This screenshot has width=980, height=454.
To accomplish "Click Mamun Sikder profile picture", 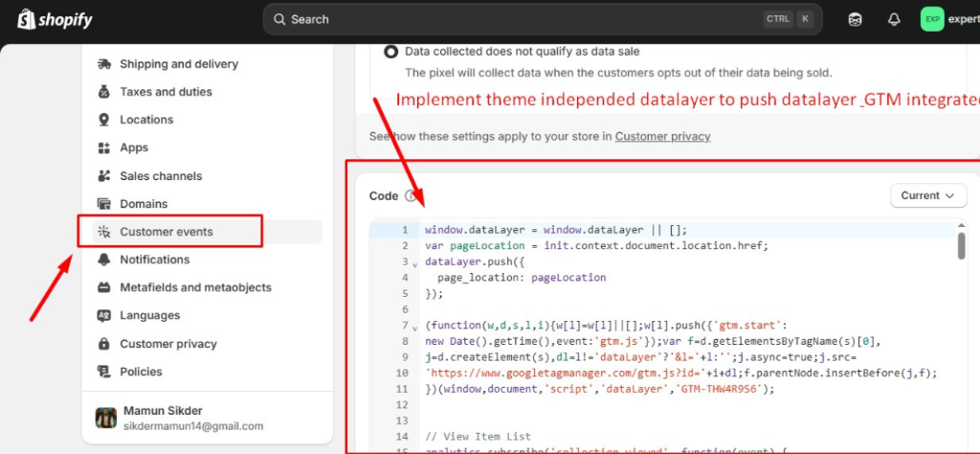I will point(105,418).
